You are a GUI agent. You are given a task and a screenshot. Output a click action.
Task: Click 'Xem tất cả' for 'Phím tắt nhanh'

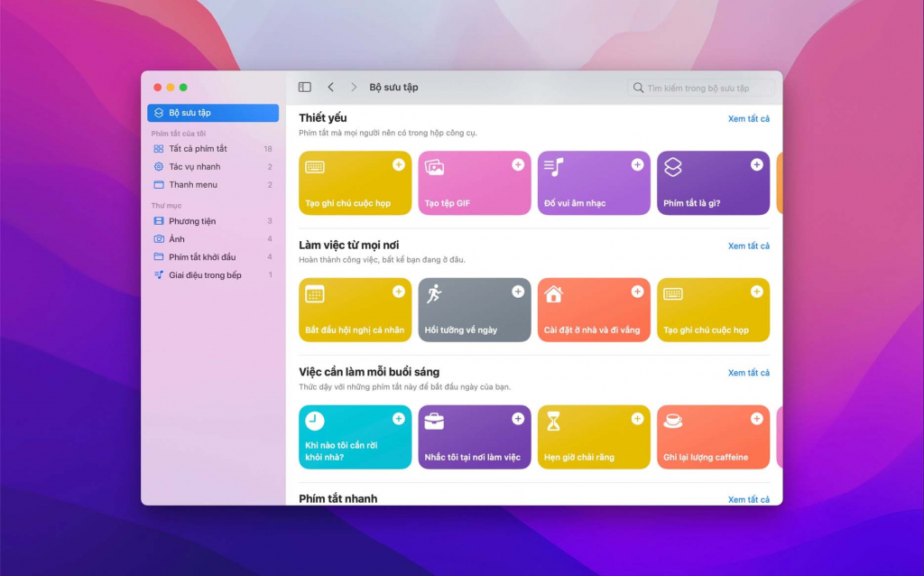point(748,499)
